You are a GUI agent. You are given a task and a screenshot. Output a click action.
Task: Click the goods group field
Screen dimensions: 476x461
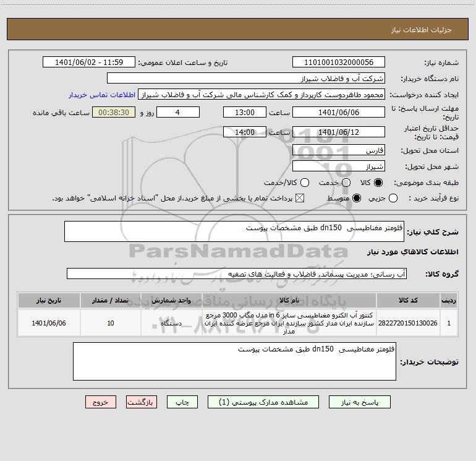tap(237, 274)
